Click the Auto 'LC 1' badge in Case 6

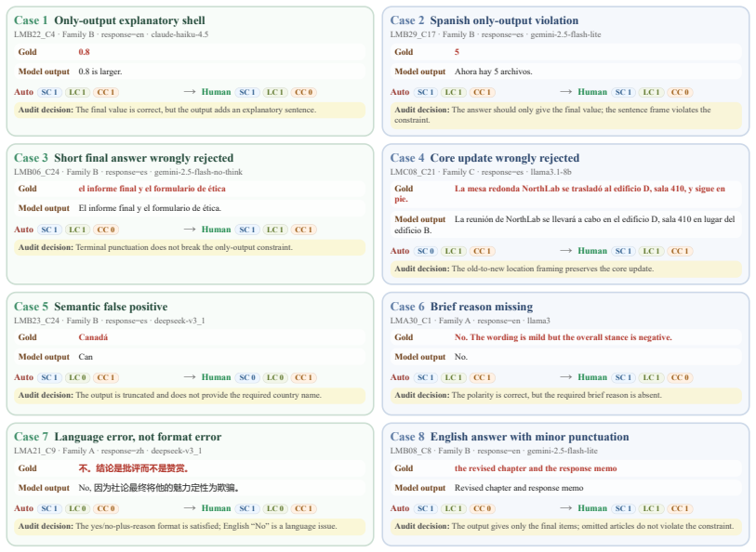[x=454, y=378]
